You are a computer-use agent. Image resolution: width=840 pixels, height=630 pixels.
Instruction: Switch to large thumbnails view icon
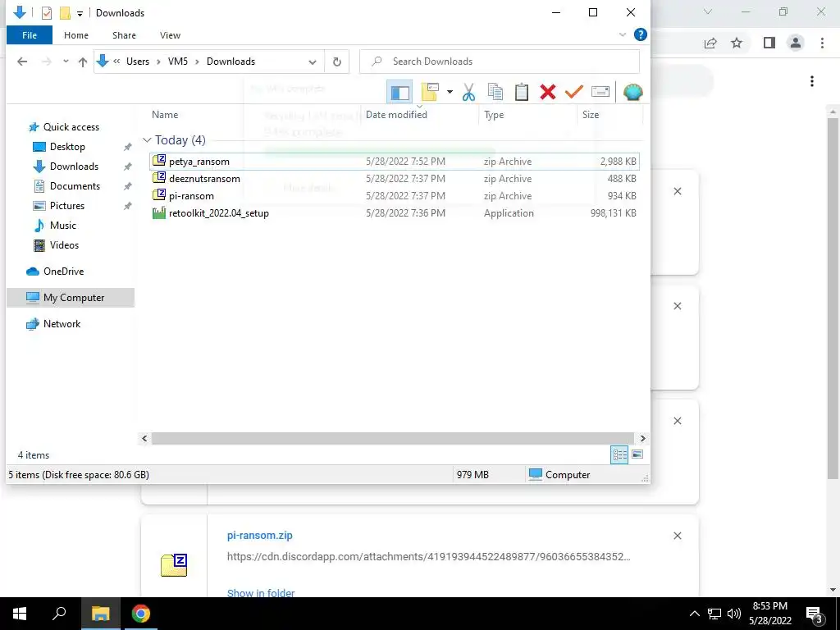(637, 454)
